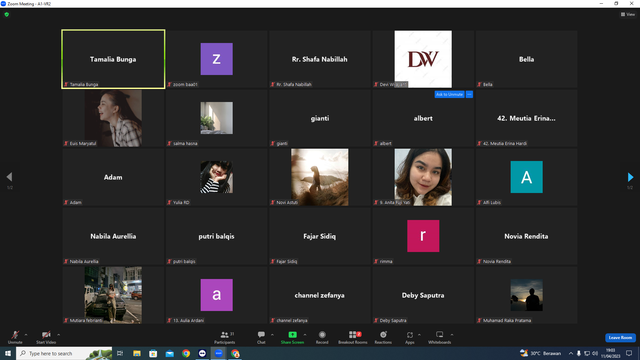Viewport: 640px width, 360px height.
Task: Open notification center icon
Action: pos(629,353)
